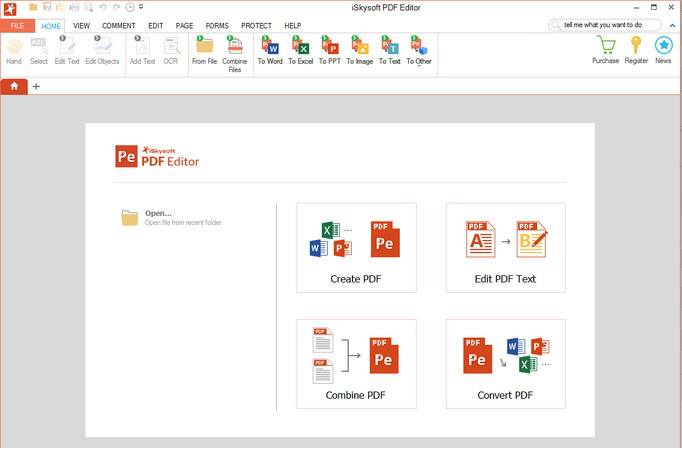Switch to the VIEW tab

(x=81, y=26)
